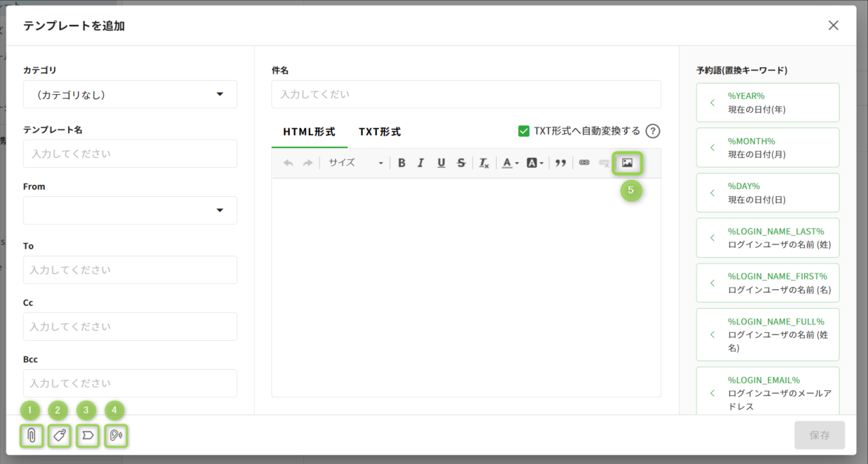Toggle strikethrough text formatting
The height and width of the screenshot is (464, 868).
[x=461, y=163]
